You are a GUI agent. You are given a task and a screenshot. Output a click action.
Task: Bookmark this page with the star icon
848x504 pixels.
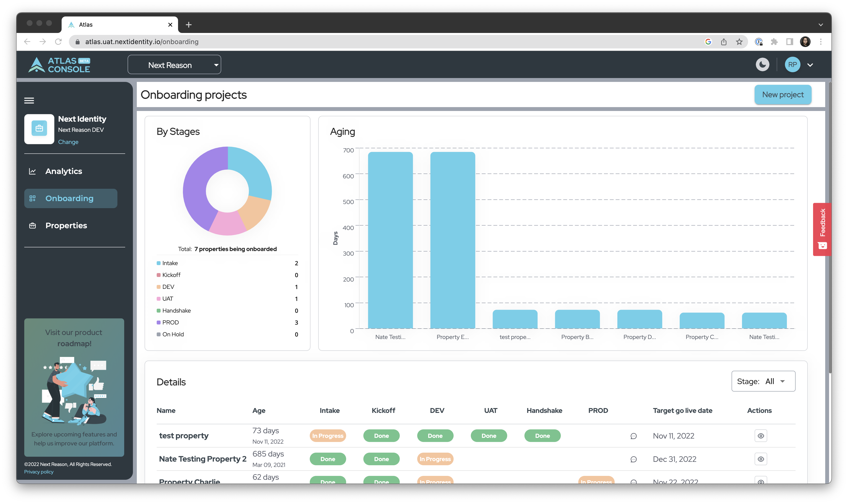pos(739,41)
